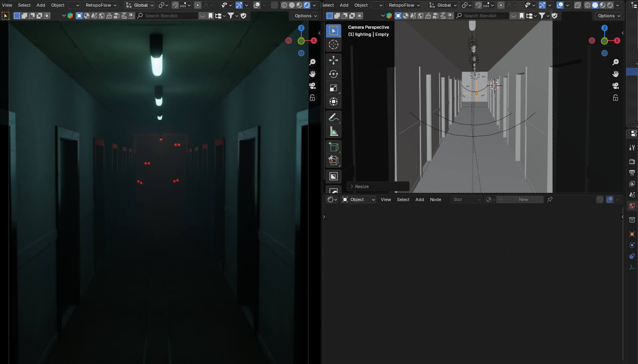Toggle proportional editing in left viewport header
638x364 pixels.
(x=198, y=5)
